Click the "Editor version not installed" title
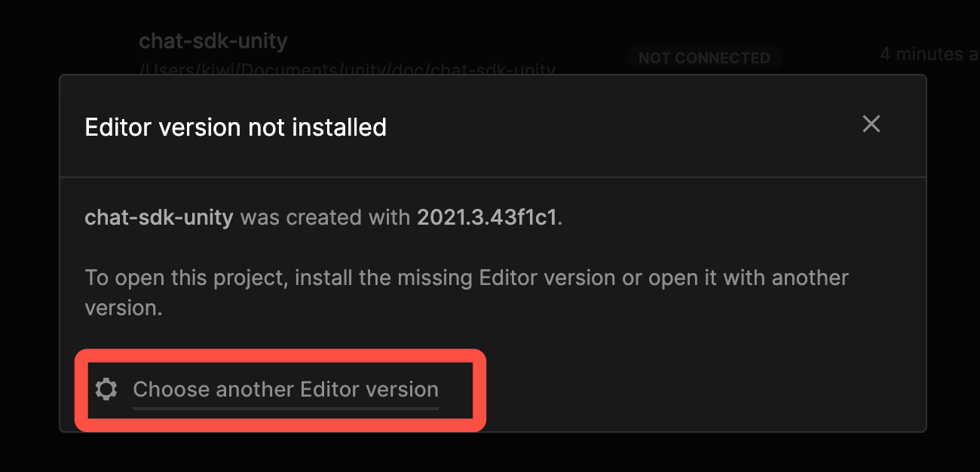980x472 pixels. [235, 127]
